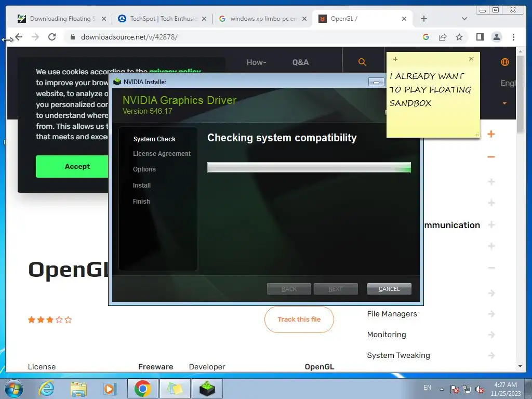532x399 pixels.
Task: Open a new tab with the plus button
Action: click(x=424, y=19)
